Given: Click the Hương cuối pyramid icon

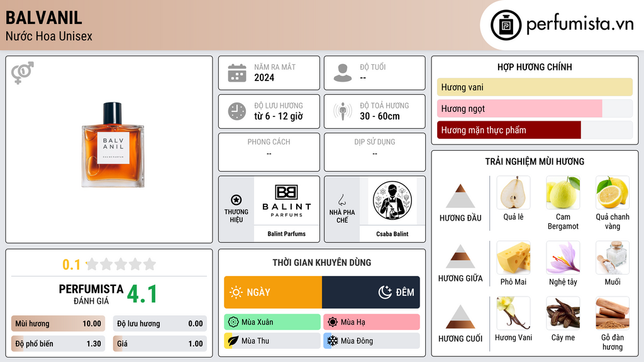Looking at the screenshot, I should coord(460,317).
